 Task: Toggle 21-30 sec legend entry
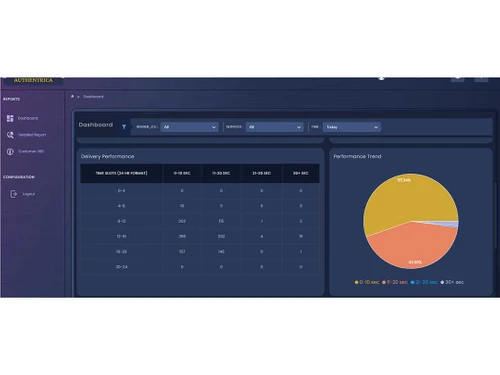click(x=424, y=282)
